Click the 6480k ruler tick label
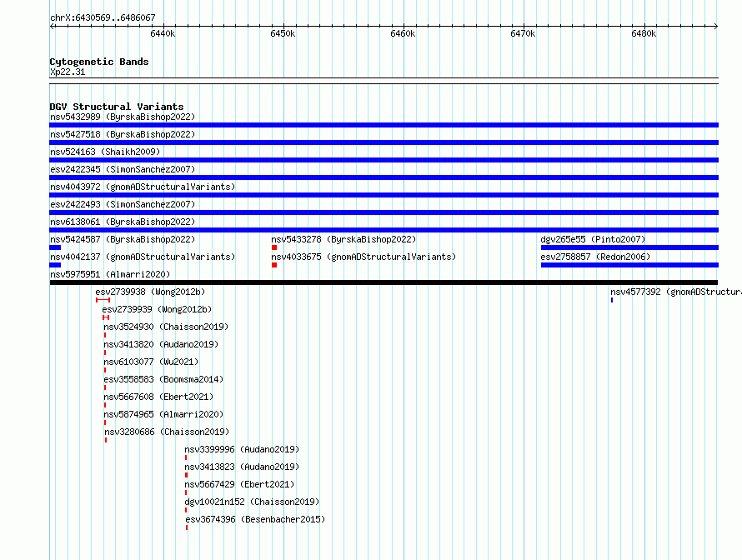 tap(644, 33)
